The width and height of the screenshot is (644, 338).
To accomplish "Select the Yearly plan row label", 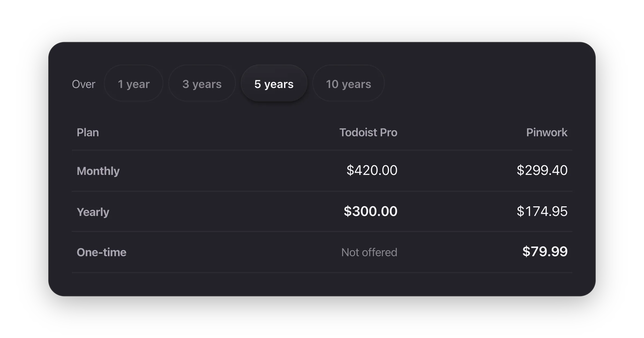I will pos(93,212).
